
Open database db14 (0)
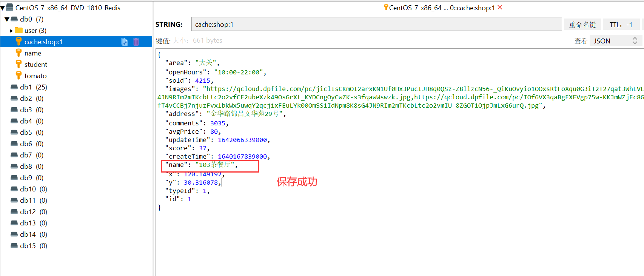[34, 234]
